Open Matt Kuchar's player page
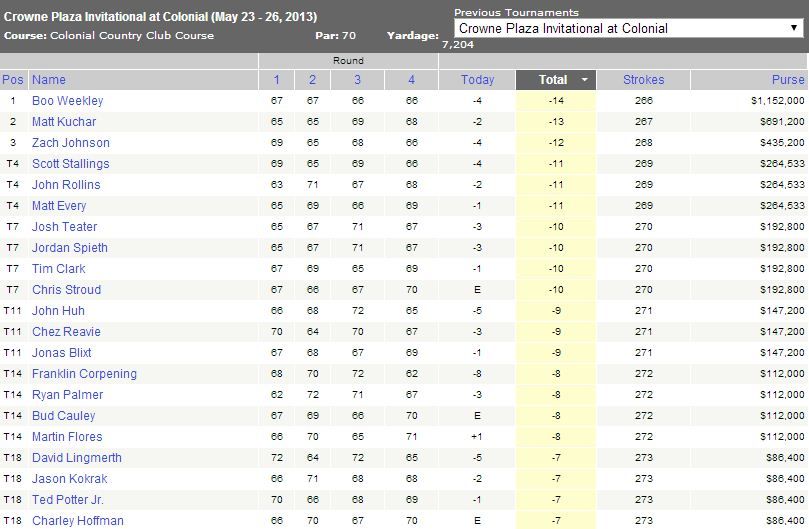Image resolution: width=809 pixels, height=529 pixels. click(64, 122)
